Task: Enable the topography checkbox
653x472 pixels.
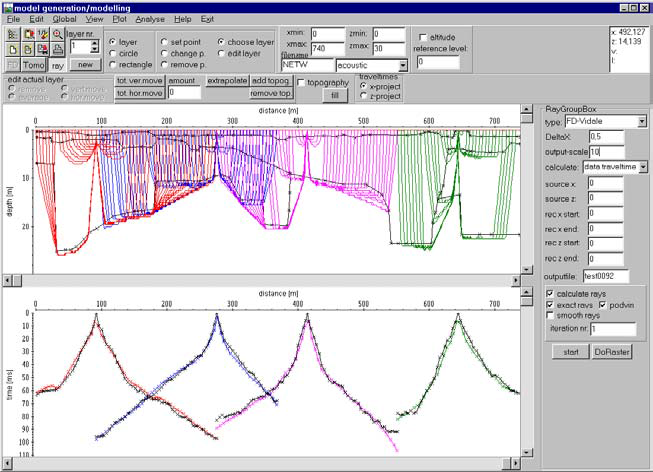Action: (x=302, y=82)
